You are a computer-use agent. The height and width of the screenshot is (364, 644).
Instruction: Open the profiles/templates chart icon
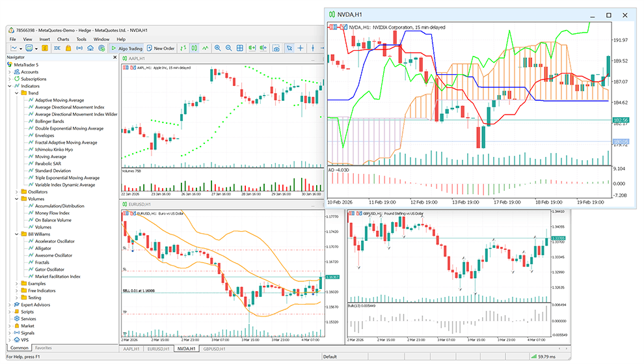[29, 48]
